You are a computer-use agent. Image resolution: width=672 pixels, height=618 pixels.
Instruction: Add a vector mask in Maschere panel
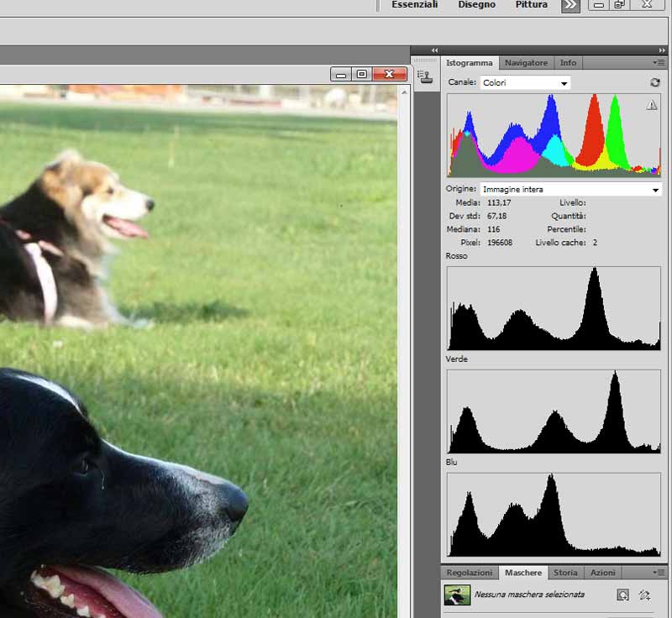point(644,594)
